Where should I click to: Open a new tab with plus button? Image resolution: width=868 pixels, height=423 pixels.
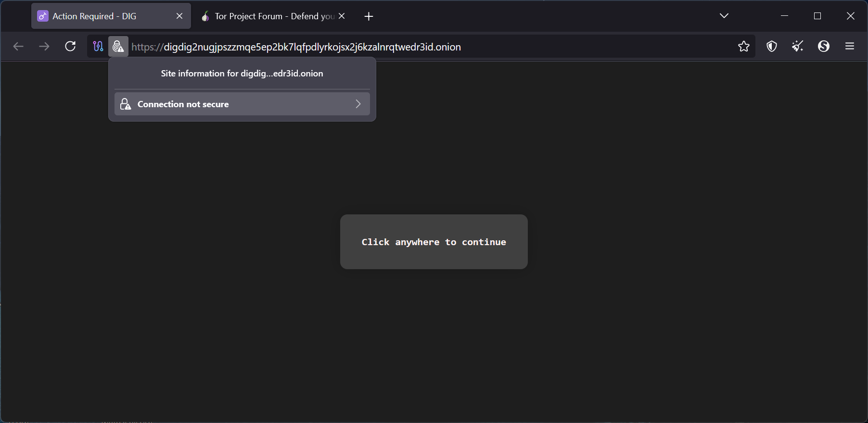[x=369, y=17]
